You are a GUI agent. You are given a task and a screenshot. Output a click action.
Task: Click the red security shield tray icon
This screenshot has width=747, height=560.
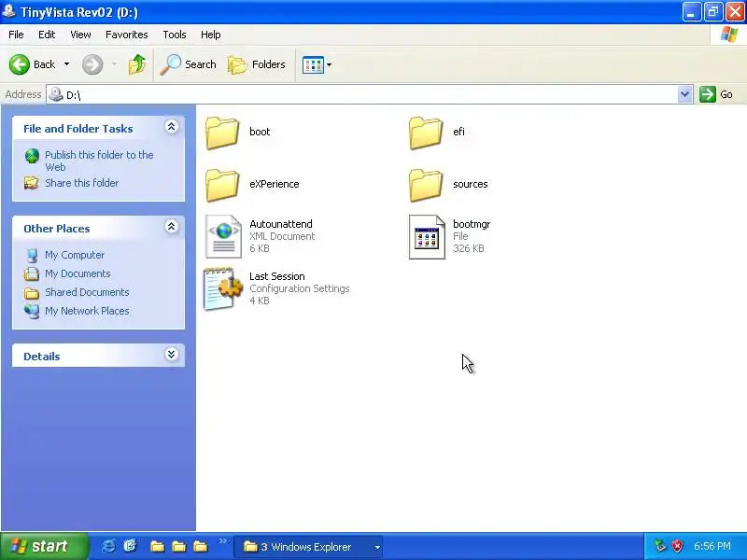[x=677, y=546]
